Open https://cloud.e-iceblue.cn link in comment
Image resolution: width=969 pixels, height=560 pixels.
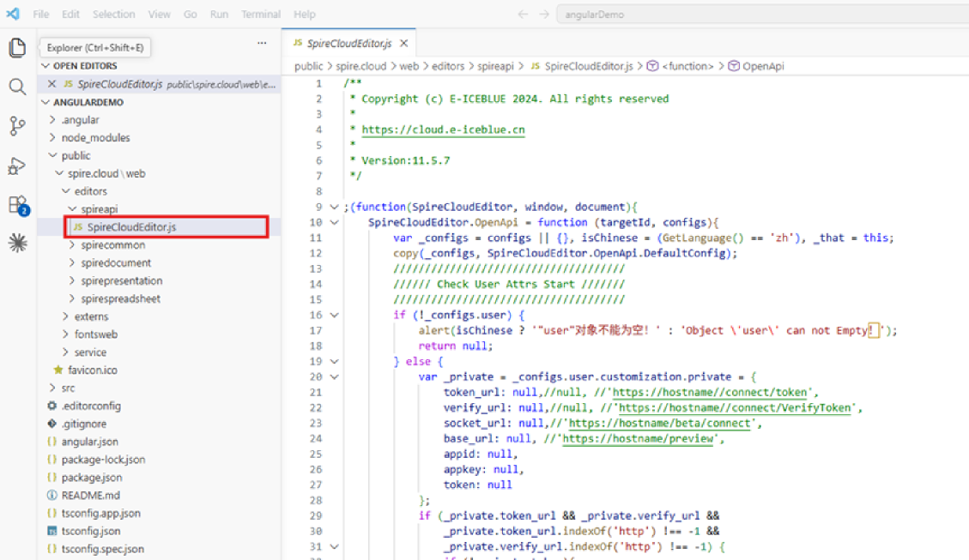[443, 129]
